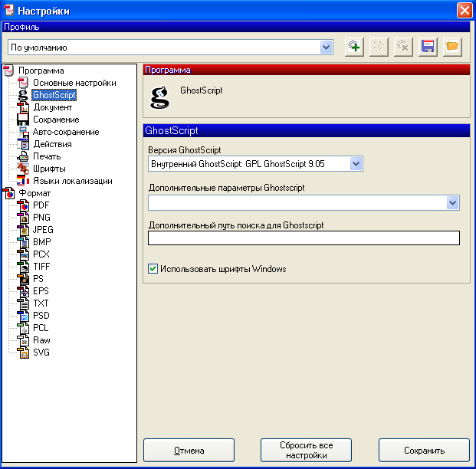The height and width of the screenshot is (469, 476).
Task: Select Языки локализации label in the tree
Action: coord(73,181)
